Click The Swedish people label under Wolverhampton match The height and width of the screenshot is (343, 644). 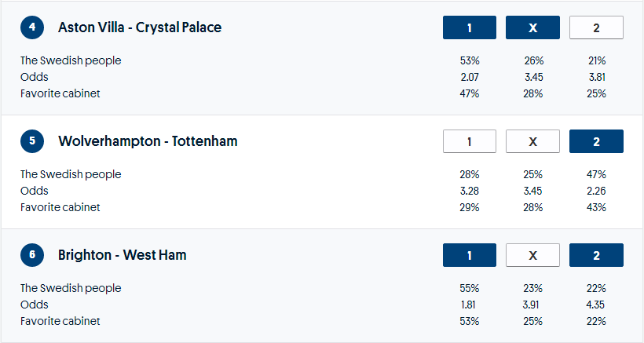point(71,174)
